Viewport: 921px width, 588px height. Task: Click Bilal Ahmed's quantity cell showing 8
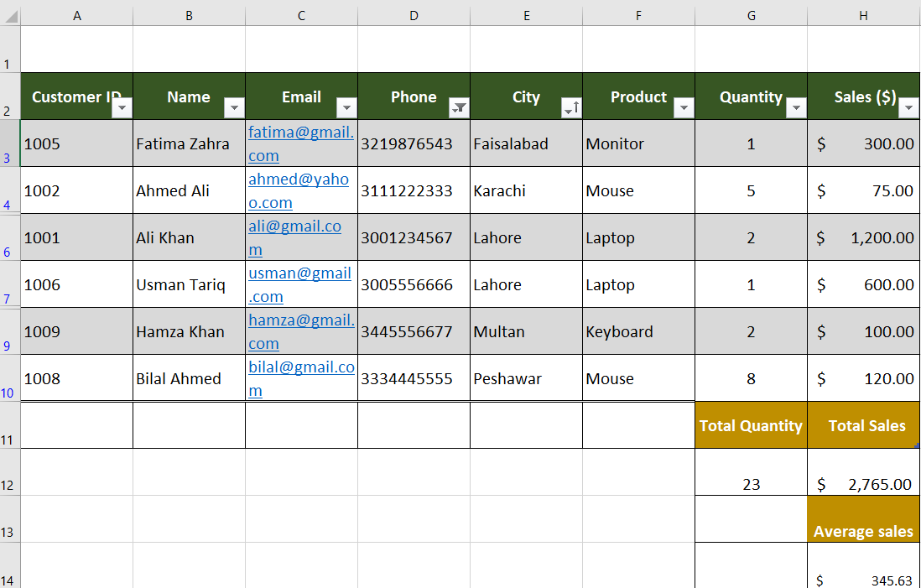click(x=752, y=378)
